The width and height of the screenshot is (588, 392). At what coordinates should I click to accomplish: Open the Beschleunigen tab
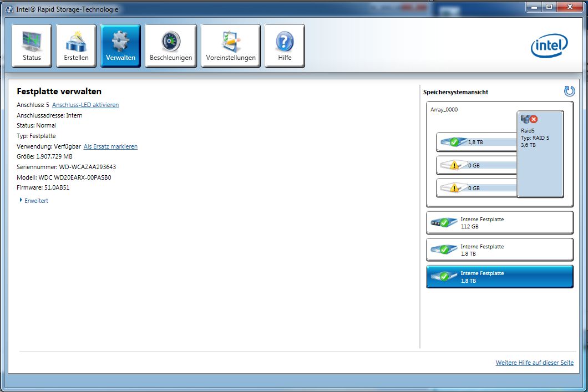tap(171, 45)
